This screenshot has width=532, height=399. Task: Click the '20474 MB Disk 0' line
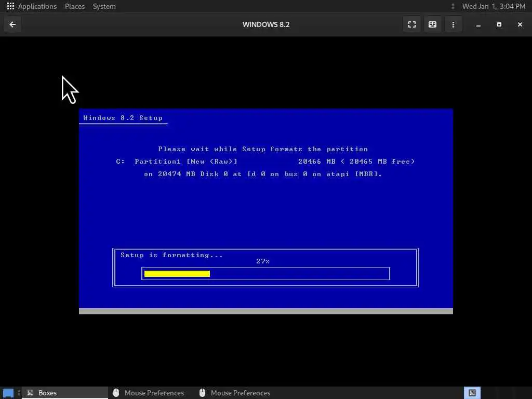coord(263,174)
